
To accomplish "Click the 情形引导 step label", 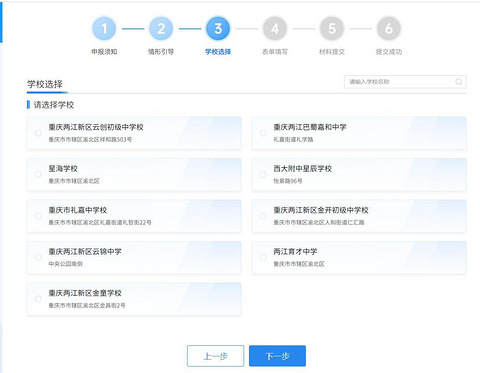I will [x=161, y=52].
